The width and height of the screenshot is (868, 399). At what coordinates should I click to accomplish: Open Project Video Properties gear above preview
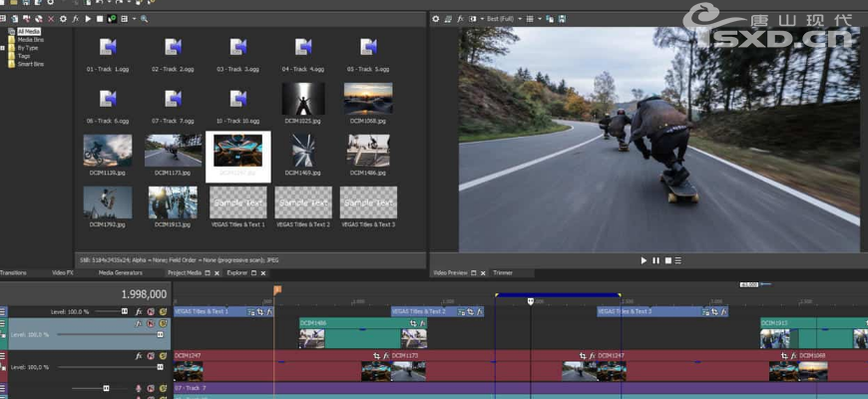[436, 19]
